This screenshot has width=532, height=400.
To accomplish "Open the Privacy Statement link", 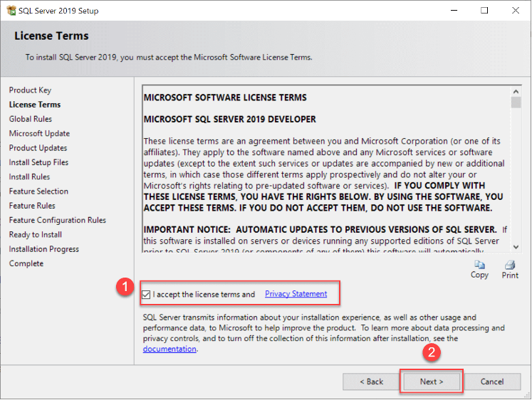I will click(296, 294).
